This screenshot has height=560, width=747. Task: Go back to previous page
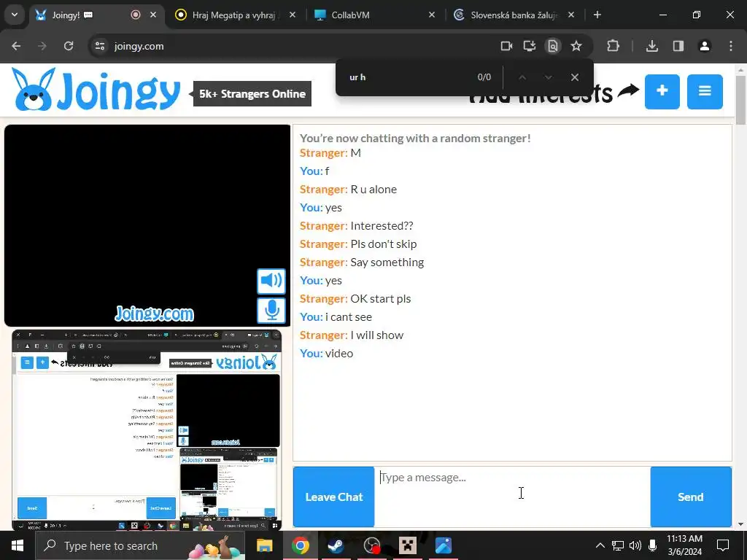click(16, 46)
